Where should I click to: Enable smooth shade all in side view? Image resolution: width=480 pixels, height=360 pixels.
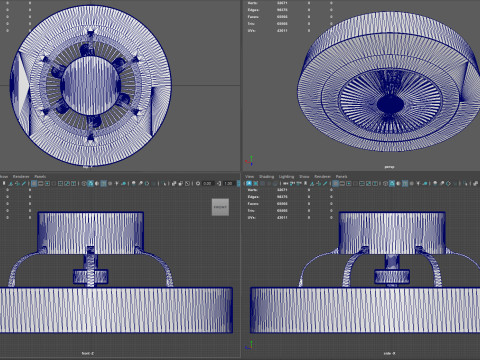[x=392, y=184]
